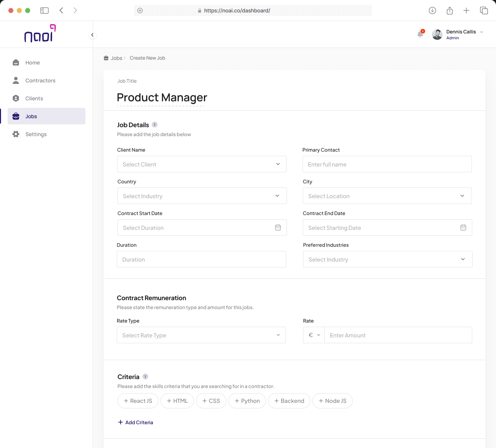Screen dimensions: 496x448
Task: Open a new browser tab with plus
Action: pyautogui.click(x=466, y=10)
